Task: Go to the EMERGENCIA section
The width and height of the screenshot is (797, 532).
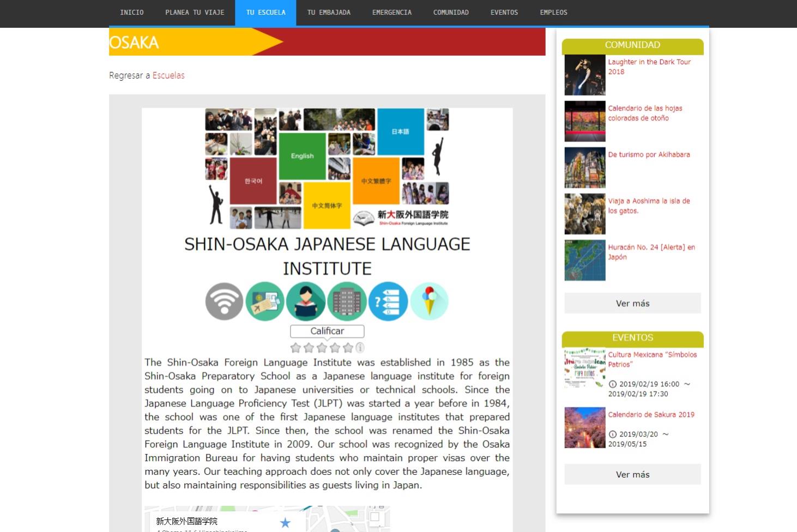Action: pyautogui.click(x=392, y=13)
